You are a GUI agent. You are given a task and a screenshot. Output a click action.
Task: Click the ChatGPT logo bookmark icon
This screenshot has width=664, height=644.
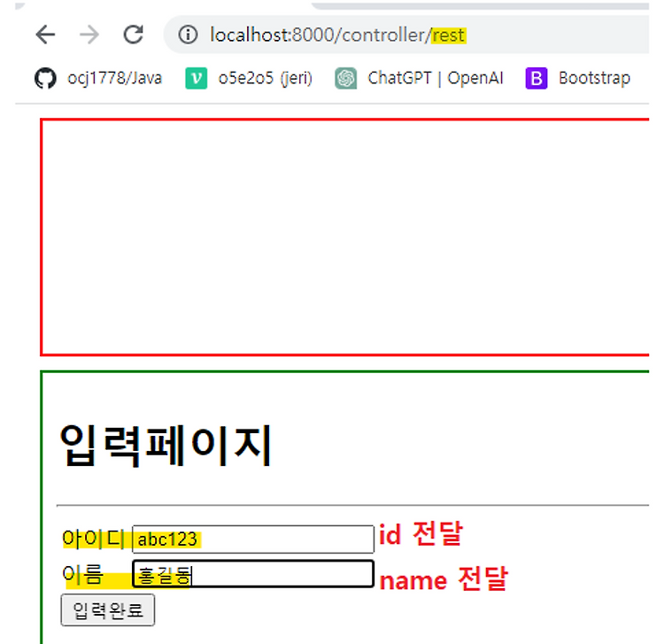tap(346, 78)
